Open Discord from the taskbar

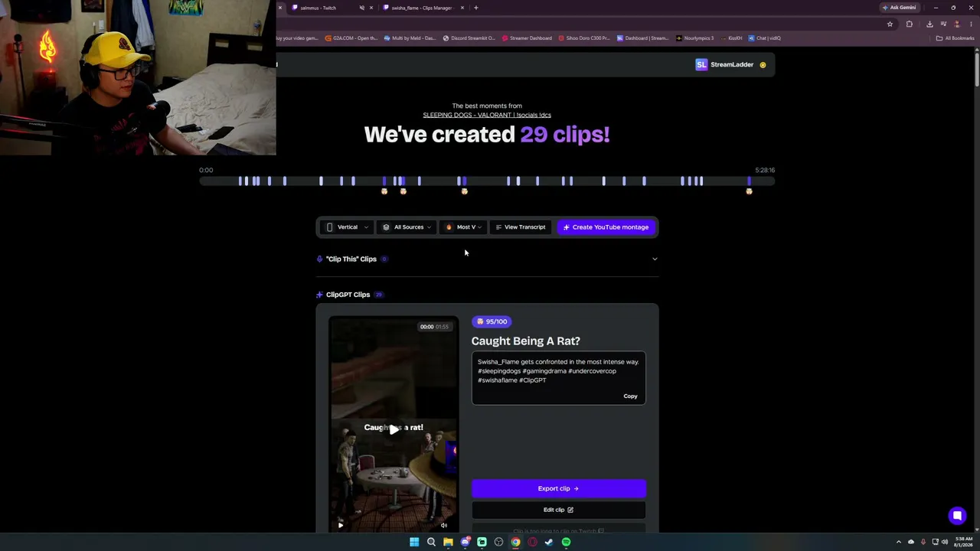click(465, 542)
